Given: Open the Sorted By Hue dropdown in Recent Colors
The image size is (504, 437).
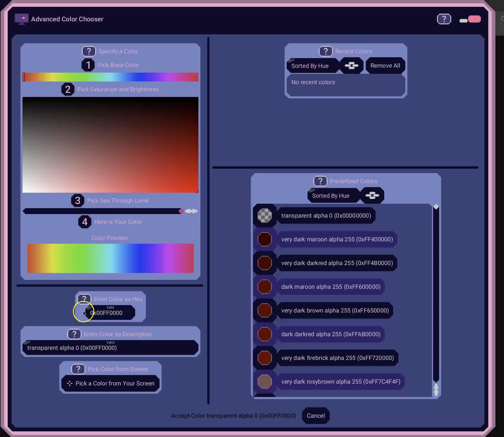Looking at the screenshot, I should pyautogui.click(x=312, y=66).
